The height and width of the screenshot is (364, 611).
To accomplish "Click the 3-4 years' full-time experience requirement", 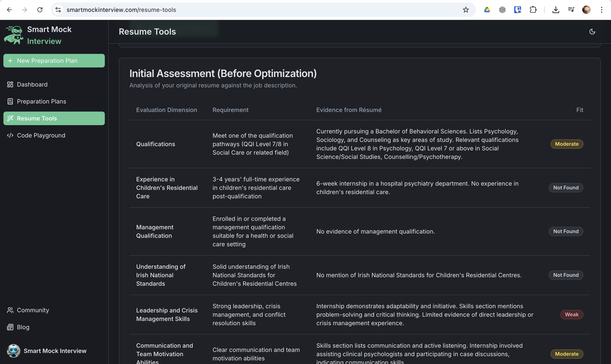I will [x=256, y=188].
